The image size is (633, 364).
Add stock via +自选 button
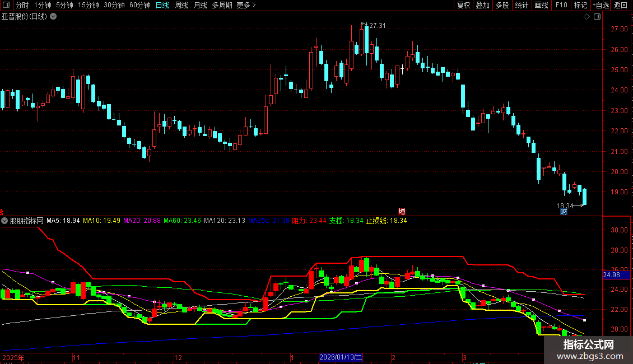601,5
